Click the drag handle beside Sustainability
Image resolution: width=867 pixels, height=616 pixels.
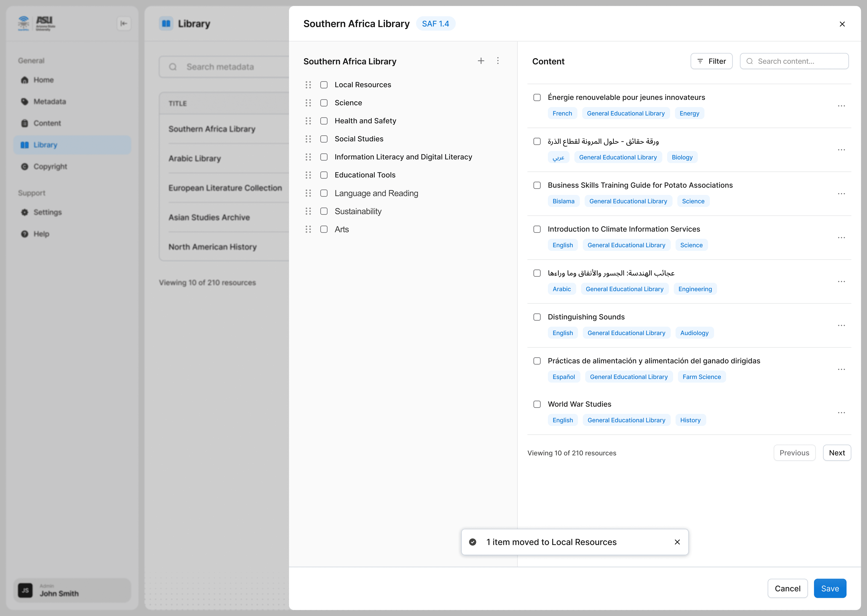tap(308, 211)
